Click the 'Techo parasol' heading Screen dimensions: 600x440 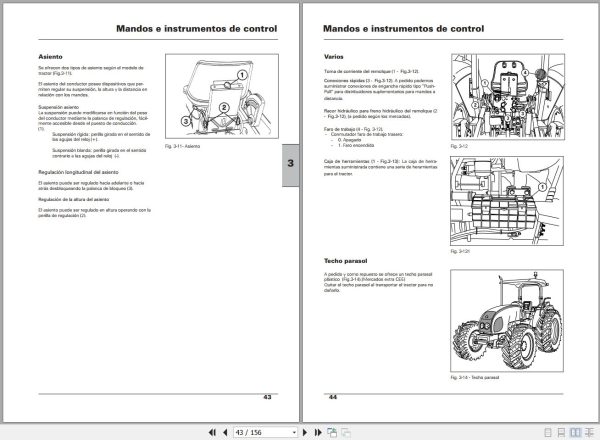pyautogui.click(x=346, y=261)
